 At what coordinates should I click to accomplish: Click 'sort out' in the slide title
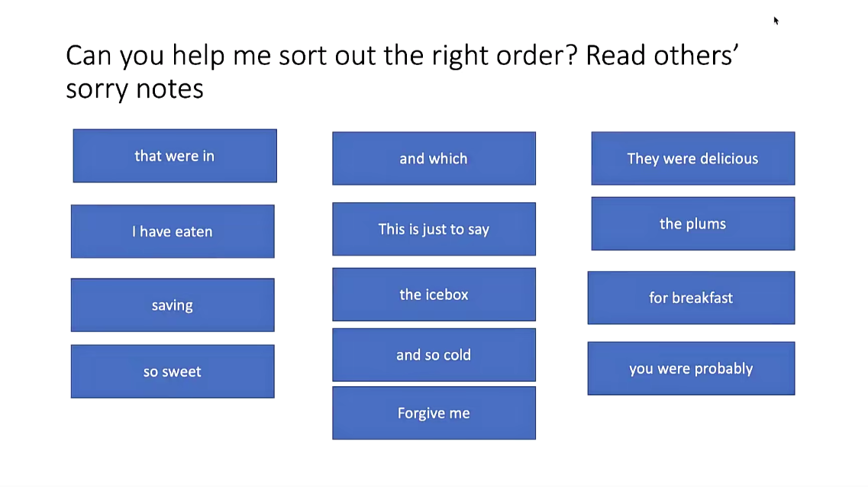click(x=329, y=56)
